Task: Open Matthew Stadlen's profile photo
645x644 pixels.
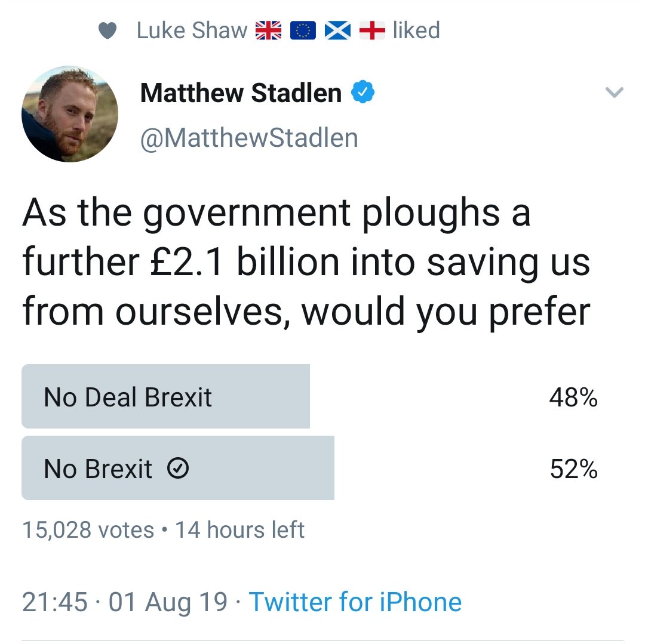Action: click(x=70, y=114)
